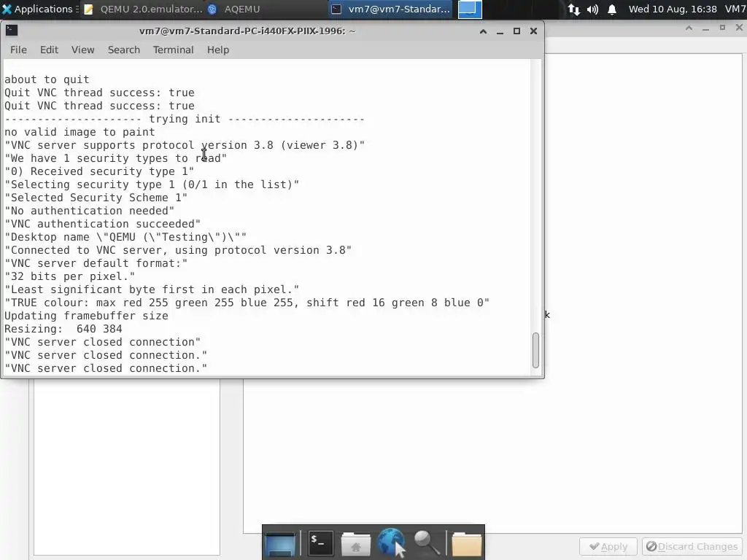Roll up terminal window with the up-arrow button
Image resolution: width=747 pixels, height=560 pixels.
[x=483, y=31]
